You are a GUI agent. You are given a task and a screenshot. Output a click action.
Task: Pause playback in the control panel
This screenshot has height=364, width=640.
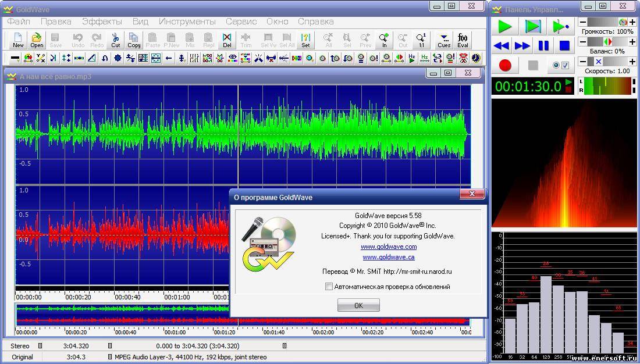click(x=543, y=46)
